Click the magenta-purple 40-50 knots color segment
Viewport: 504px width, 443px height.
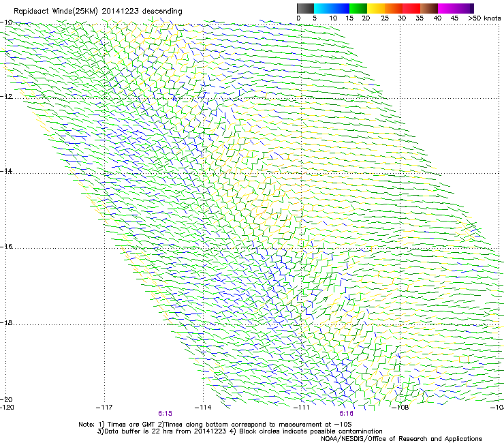point(456,8)
